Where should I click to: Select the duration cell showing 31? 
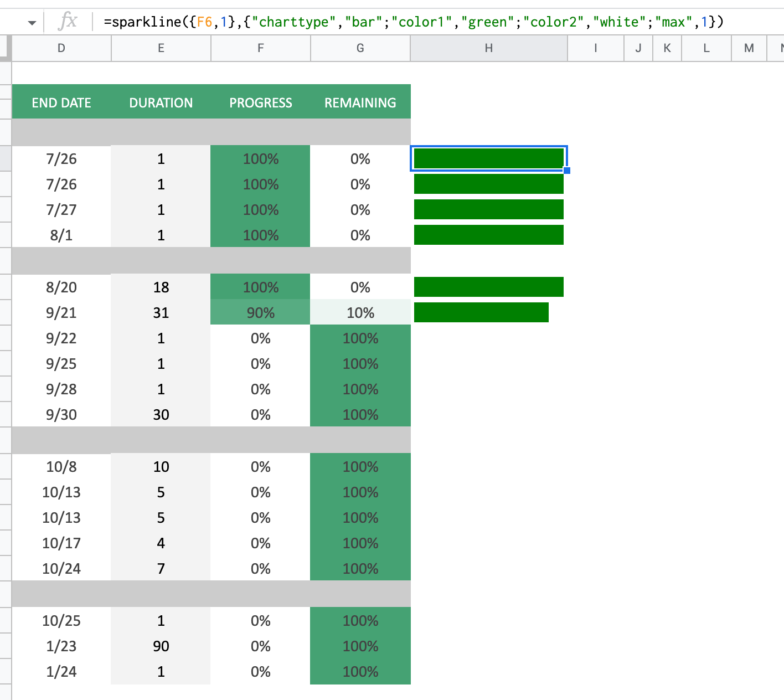coord(161,312)
